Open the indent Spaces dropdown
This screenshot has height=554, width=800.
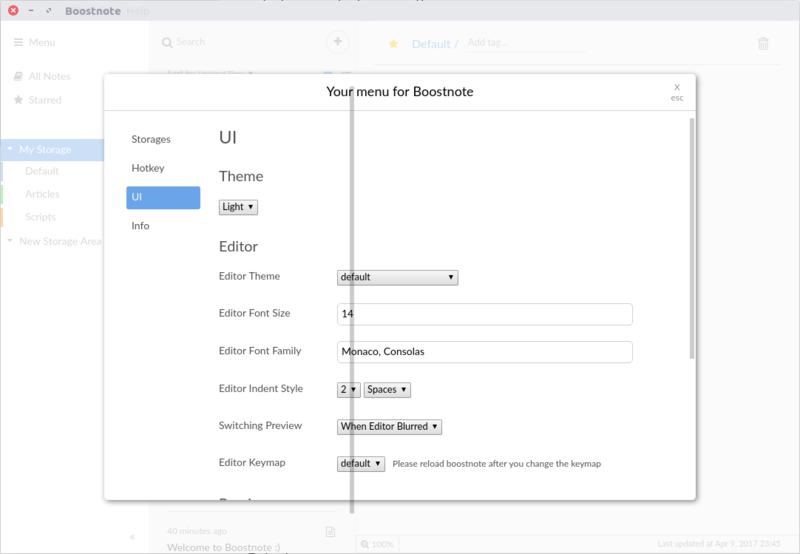(x=387, y=390)
